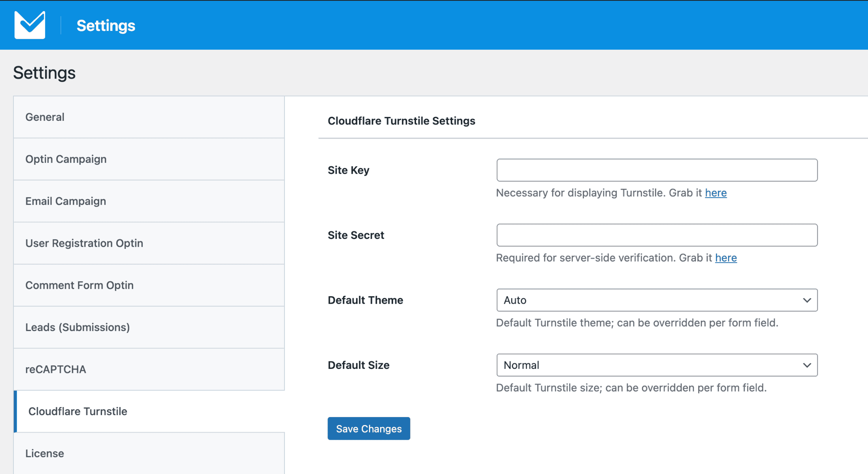This screenshot has height=474, width=868.
Task: Expand the Default Theme dropdown set to Auto
Action: (657, 300)
